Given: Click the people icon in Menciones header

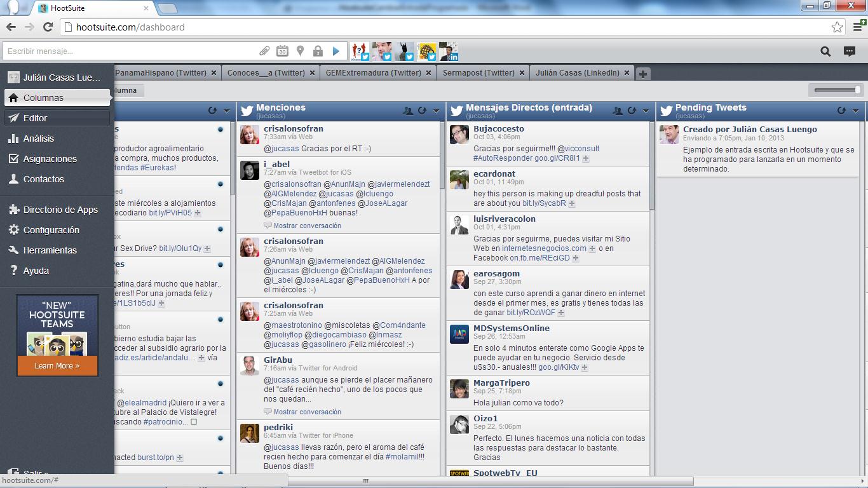Looking at the screenshot, I should (x=408, y=111).
